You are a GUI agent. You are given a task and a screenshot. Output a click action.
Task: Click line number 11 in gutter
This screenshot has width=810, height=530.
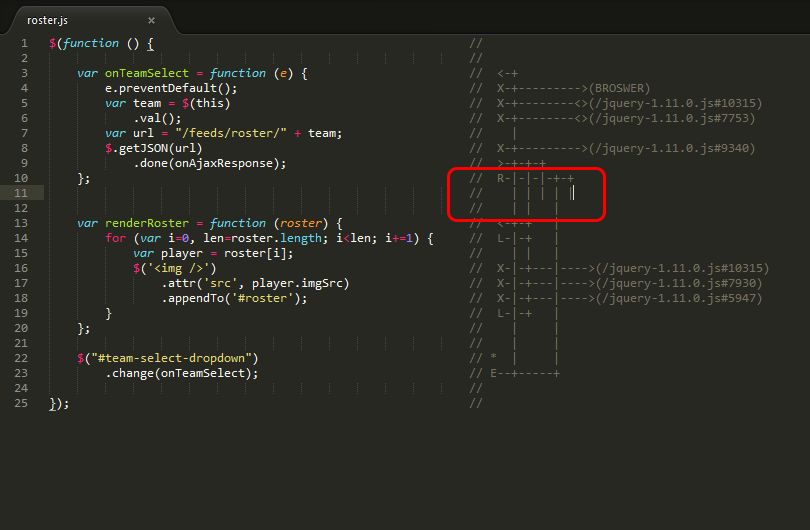21,193
